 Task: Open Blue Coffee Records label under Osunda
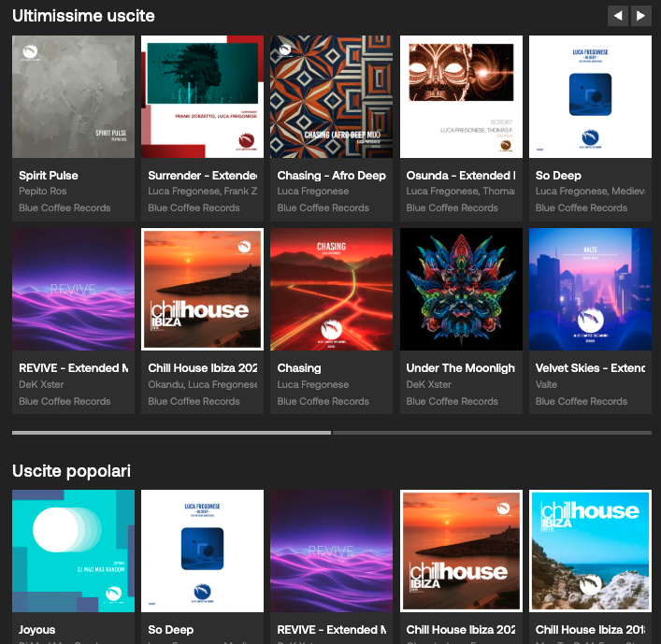[452, 208]
